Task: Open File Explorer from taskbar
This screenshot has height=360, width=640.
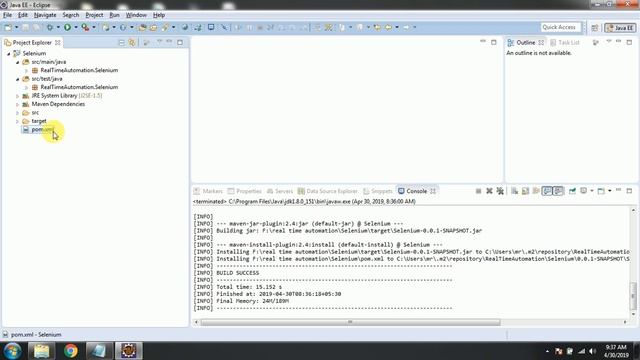Action: pos(42,351)
